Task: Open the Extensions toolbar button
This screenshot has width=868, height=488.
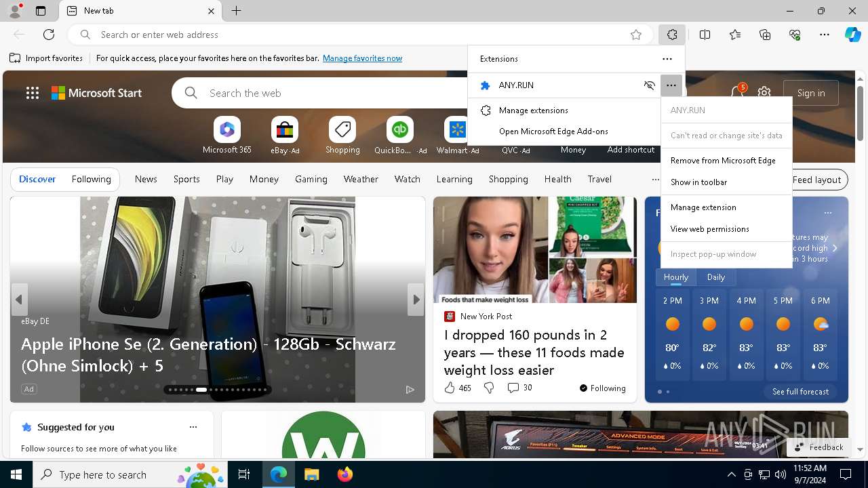Action: tap(671, 35)
